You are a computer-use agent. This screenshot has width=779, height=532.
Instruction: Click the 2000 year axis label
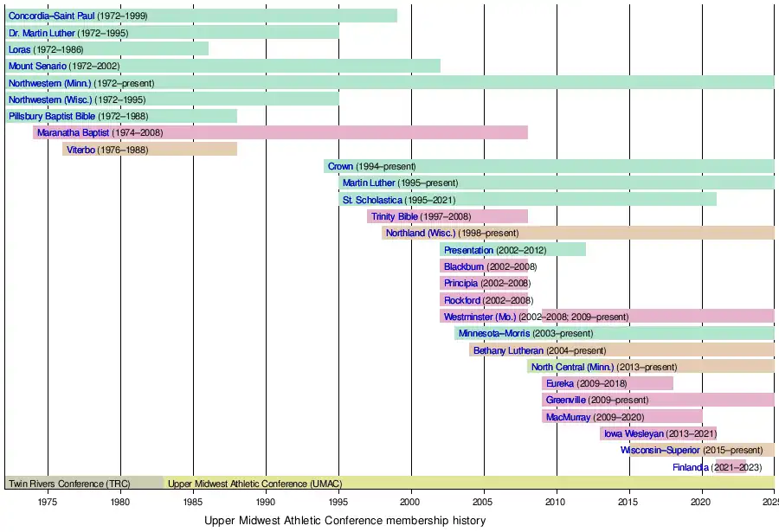click(410, 502)
